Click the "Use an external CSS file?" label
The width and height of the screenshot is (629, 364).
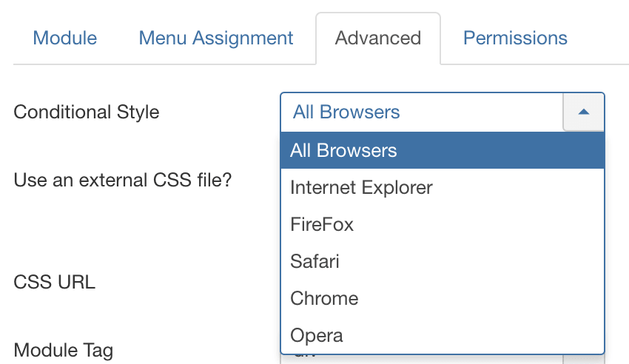tap(123, 180)
